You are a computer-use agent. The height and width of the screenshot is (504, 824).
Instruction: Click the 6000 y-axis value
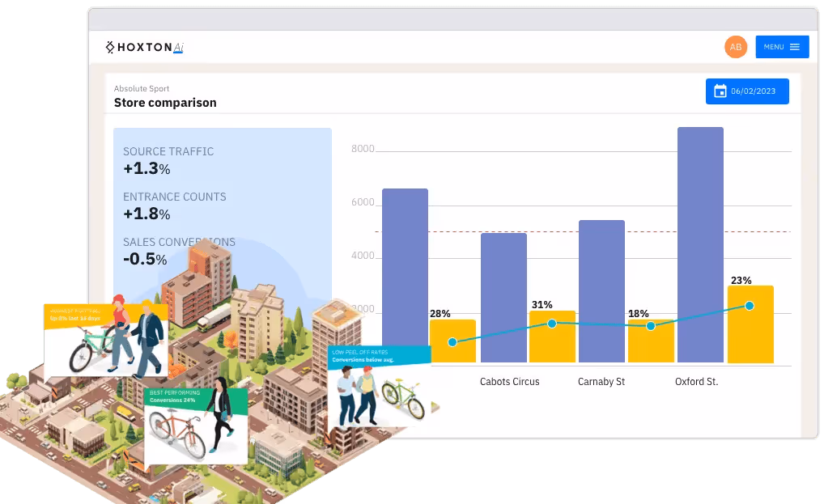point(363,202)
